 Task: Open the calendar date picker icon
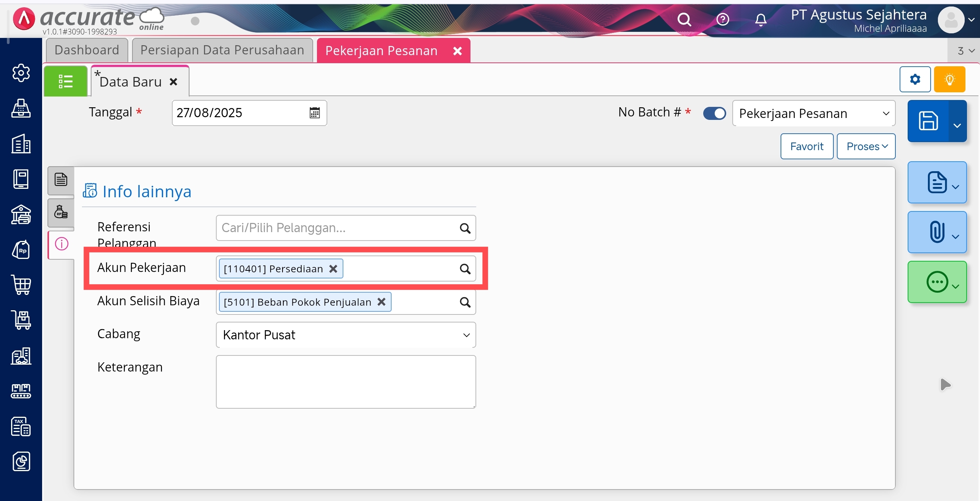(x=315, y=113)
